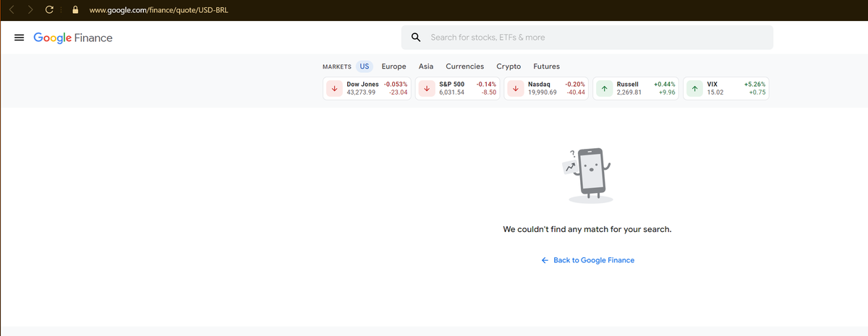The width and height of the screenshot is (868, 336).
Task: Click Back to Google Finance link
Action: pos(587,260)
